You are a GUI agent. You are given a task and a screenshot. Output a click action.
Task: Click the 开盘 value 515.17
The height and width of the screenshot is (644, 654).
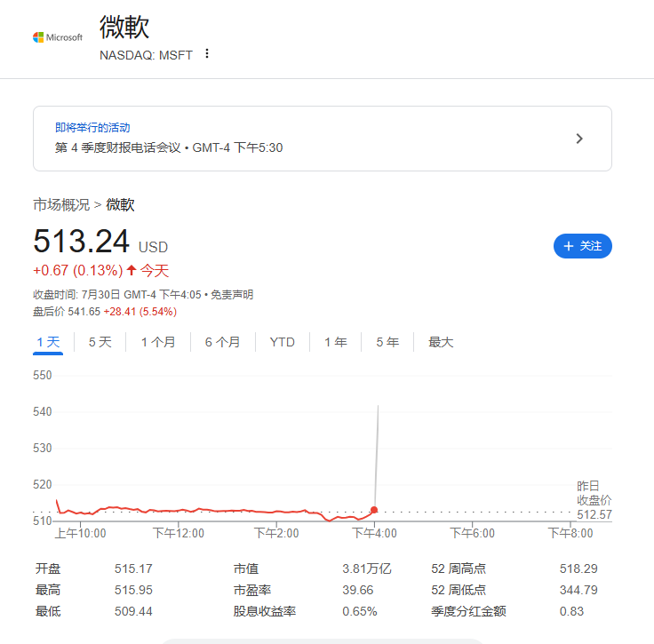pos(133,568)
